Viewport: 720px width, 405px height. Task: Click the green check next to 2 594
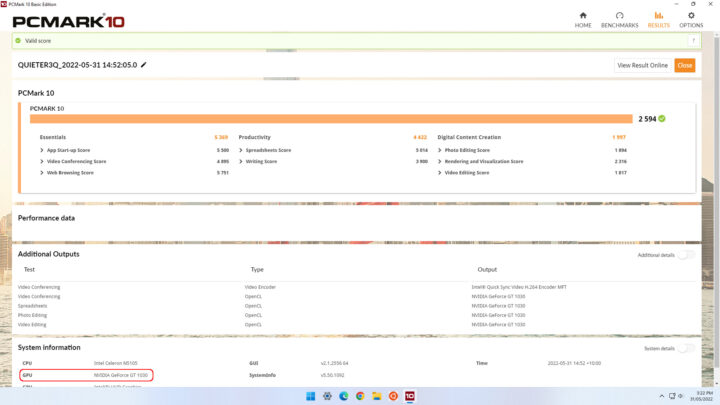(x=662, y=119)
